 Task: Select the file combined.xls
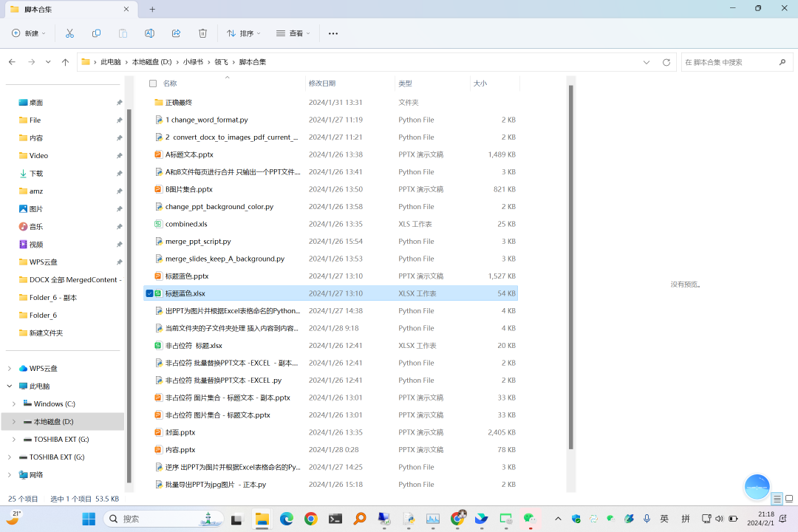coord(331,224)
